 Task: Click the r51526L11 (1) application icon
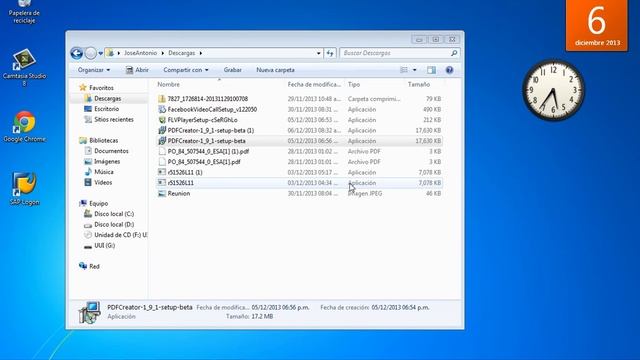[162, 172]
